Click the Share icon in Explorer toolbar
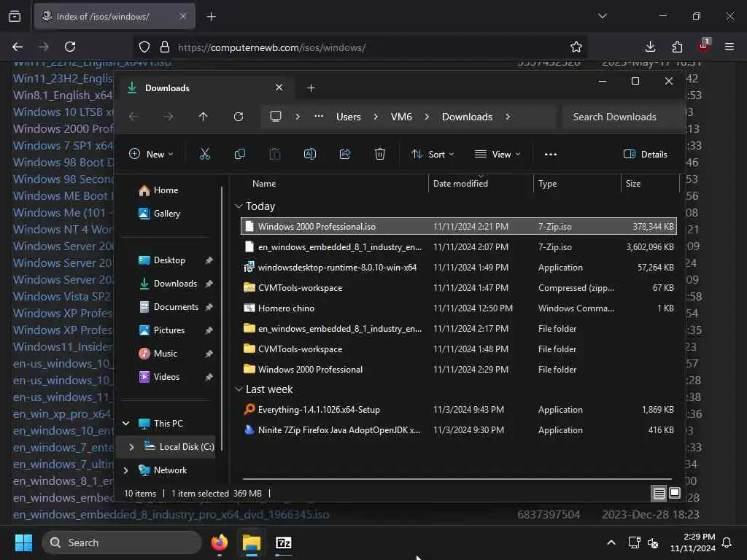The image size is (747, 560). pos(345,154)
